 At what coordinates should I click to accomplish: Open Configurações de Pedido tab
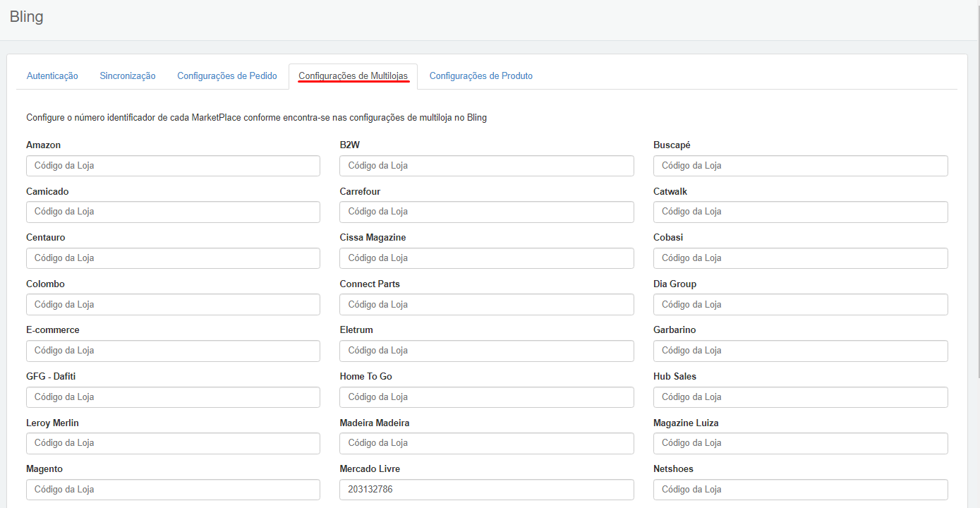[227, 75]
